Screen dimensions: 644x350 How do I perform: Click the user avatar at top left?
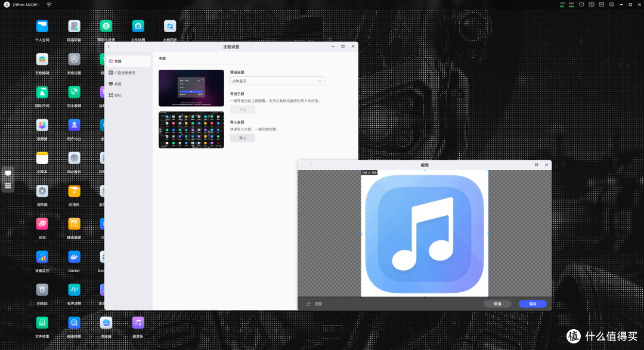pyautogui.click(x=7, y=5)
